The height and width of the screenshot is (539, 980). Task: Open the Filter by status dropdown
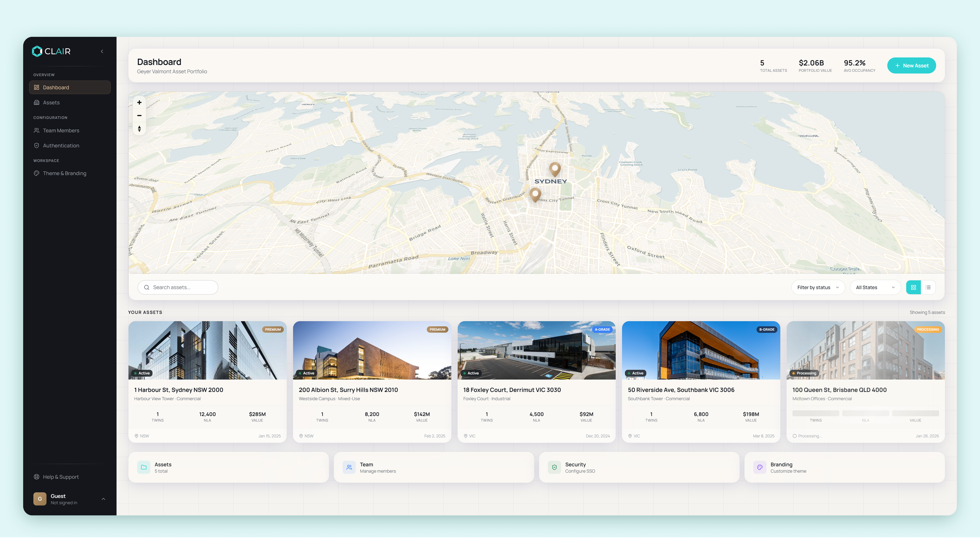[x=818, y=287]
